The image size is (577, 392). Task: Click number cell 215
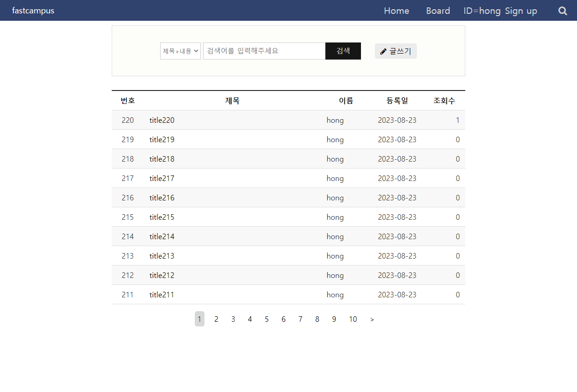(128, 217)
